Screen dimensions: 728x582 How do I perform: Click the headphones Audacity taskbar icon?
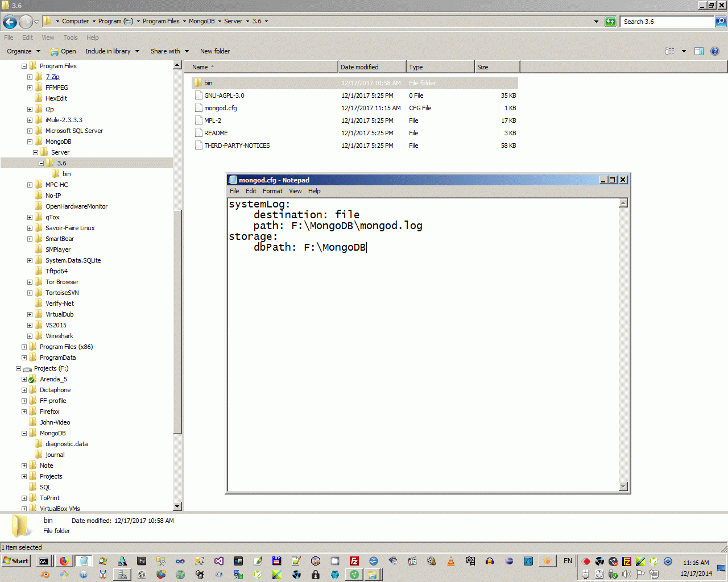[490, 561]
